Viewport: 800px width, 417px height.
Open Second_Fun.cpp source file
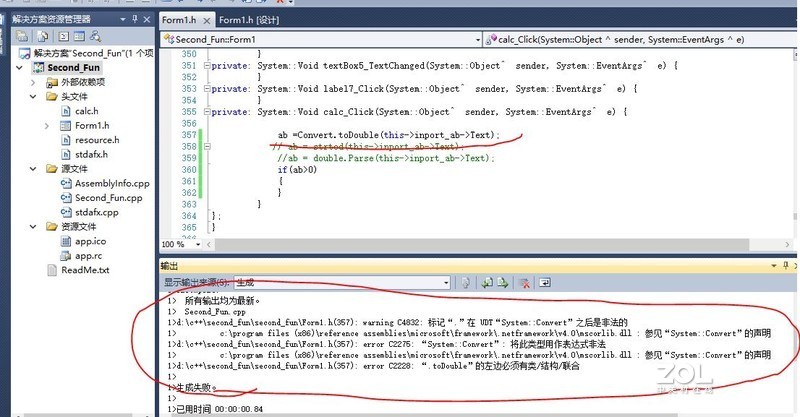click(x=108, y=198)
